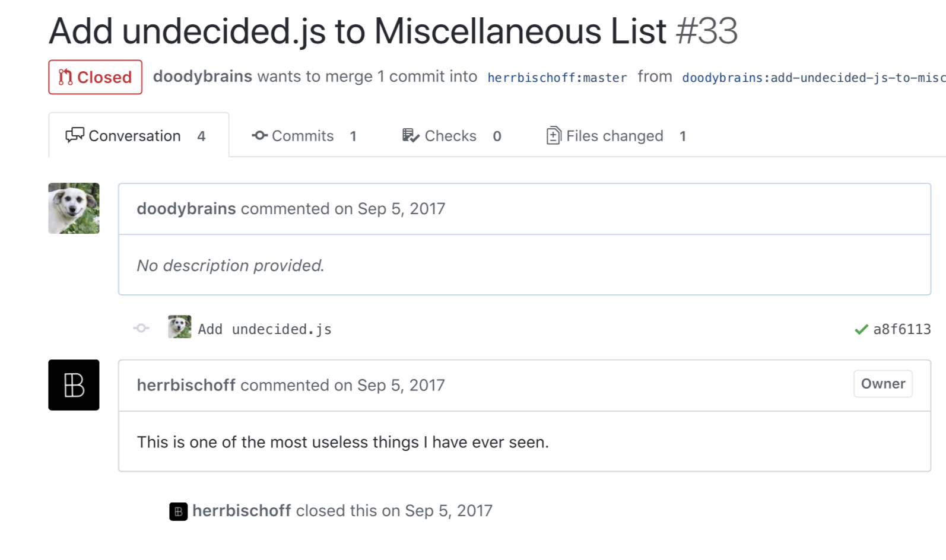Open the herrbischoff:master base branch link
The image size is (946, 560).
(x=557, y=78)
